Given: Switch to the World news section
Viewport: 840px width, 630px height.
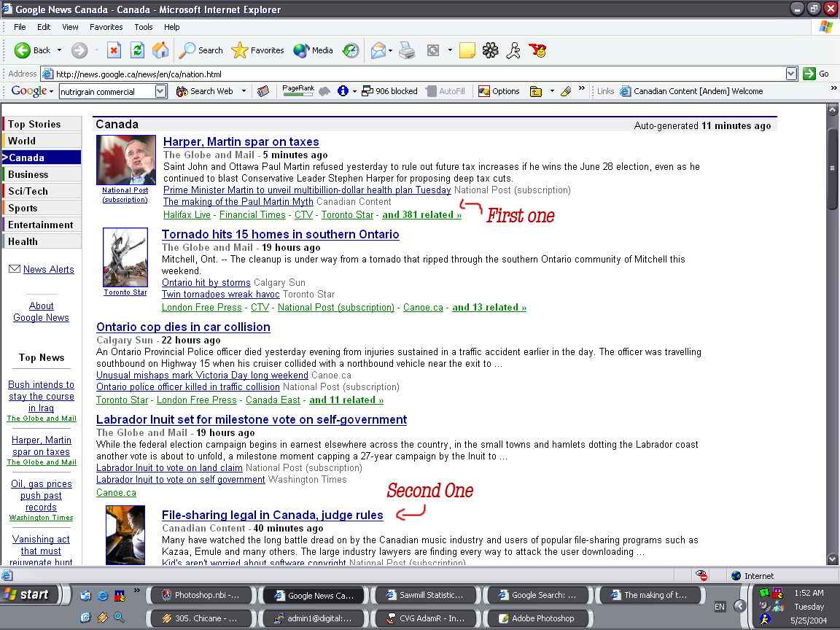Looking at the screenshot, I should 42,141.
